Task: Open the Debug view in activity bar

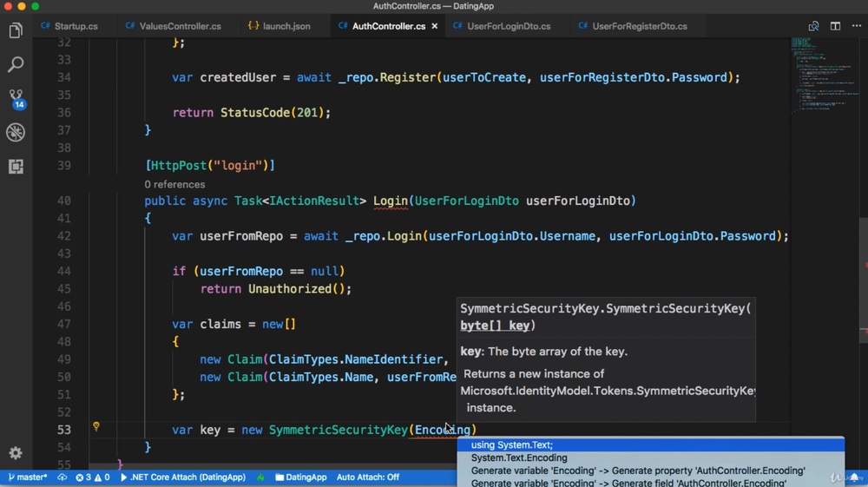Action: click(x=16, y=132)
